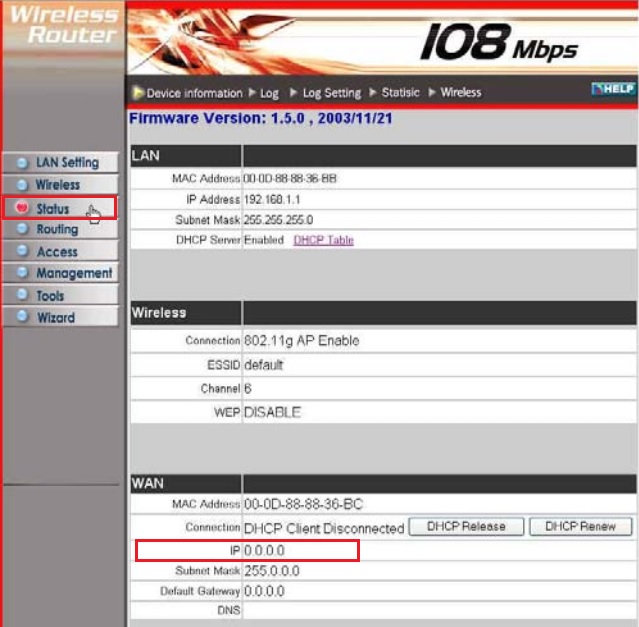Switch to Device information tab
Image resolution: width=639 pixels, height=627 pixels.
[x=194, y=93]
